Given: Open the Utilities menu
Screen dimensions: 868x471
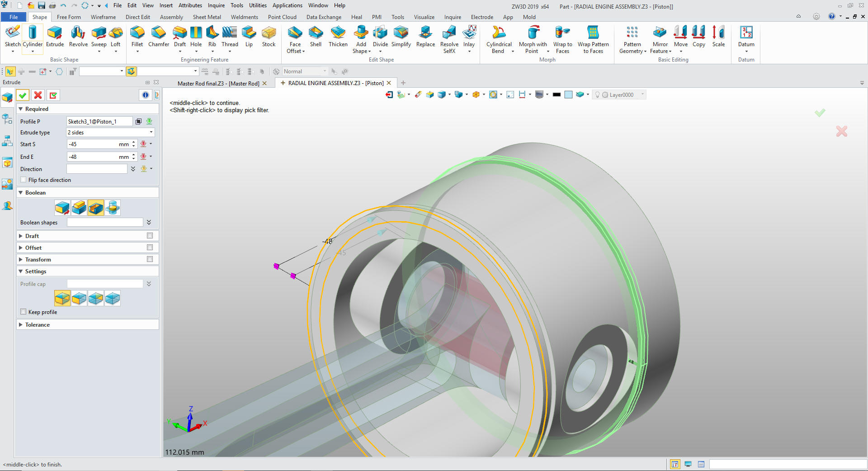Looking at the screenshot, I should pyautogui.click(x=258, y=5).
